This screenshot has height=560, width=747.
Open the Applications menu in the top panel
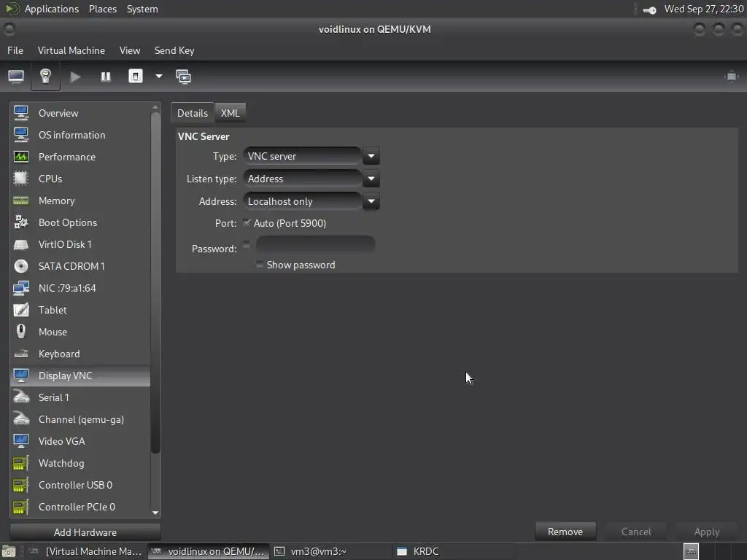pyautogui.click(x=52, y=9)
